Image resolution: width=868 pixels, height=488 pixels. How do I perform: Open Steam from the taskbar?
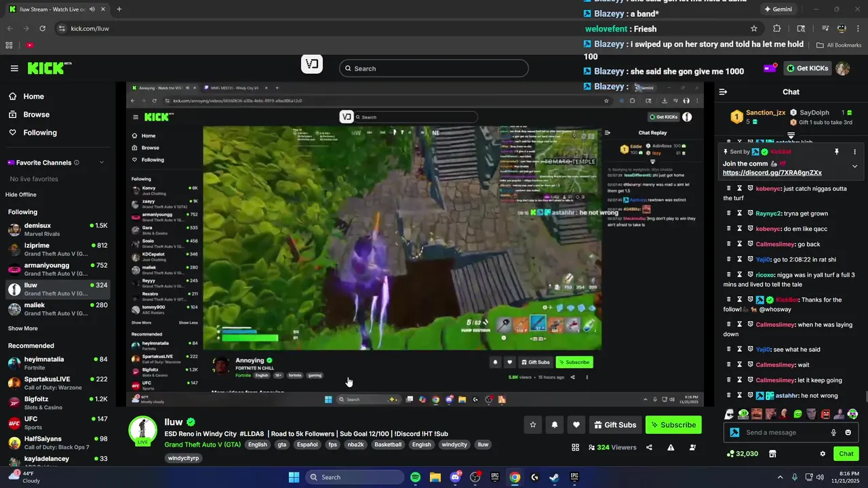tap(554, 477)
